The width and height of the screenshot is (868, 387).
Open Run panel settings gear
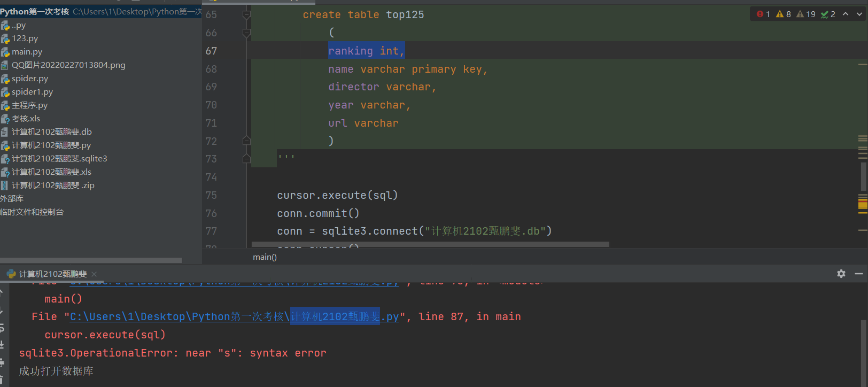click(x=841, y=274)
